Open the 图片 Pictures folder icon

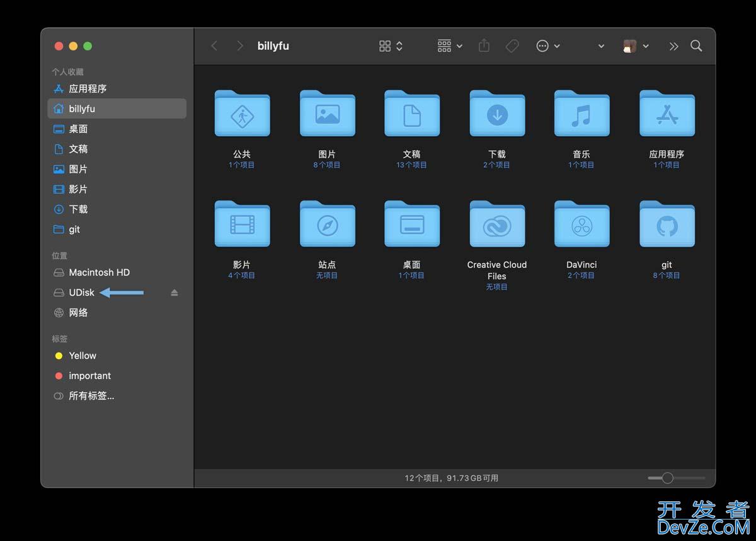click(x=327, y=113)
